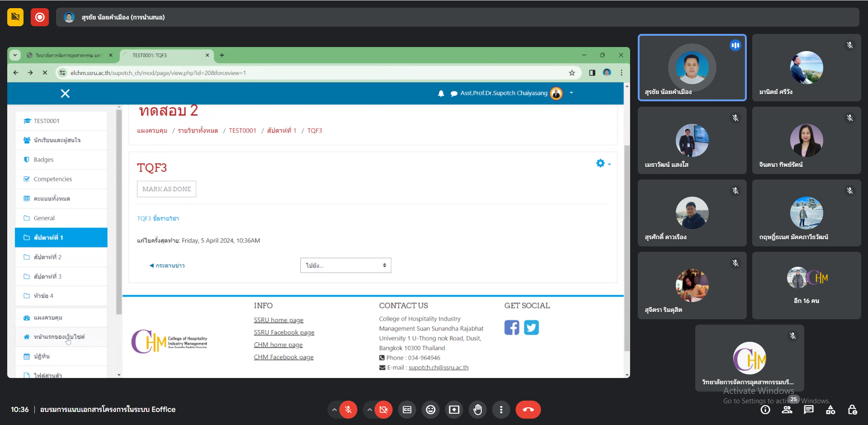Show the participants list
Image resolution: width=868 pixels, height=425 pixels.
pos(787,410)
